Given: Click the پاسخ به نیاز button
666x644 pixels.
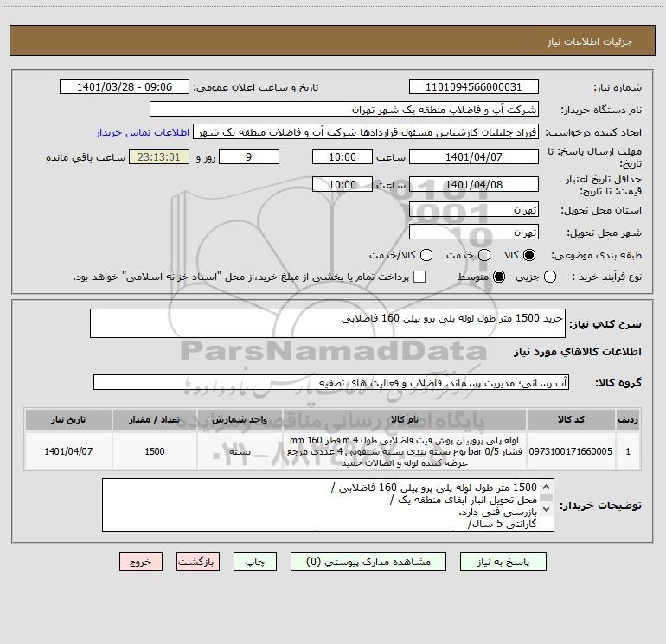Looking at the screenshot, I should point(503,562).
